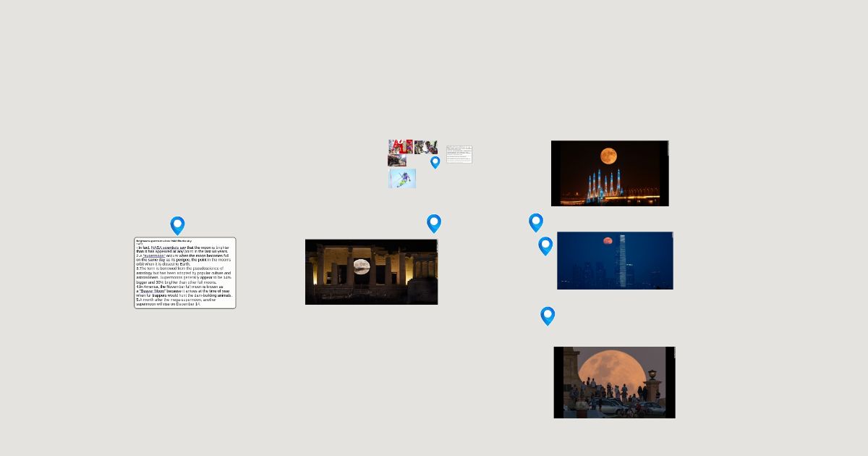The height and width of the screenshot is (456, 868).
Task: Open the tiny white text card near collage
Action: tap(459, 155)
